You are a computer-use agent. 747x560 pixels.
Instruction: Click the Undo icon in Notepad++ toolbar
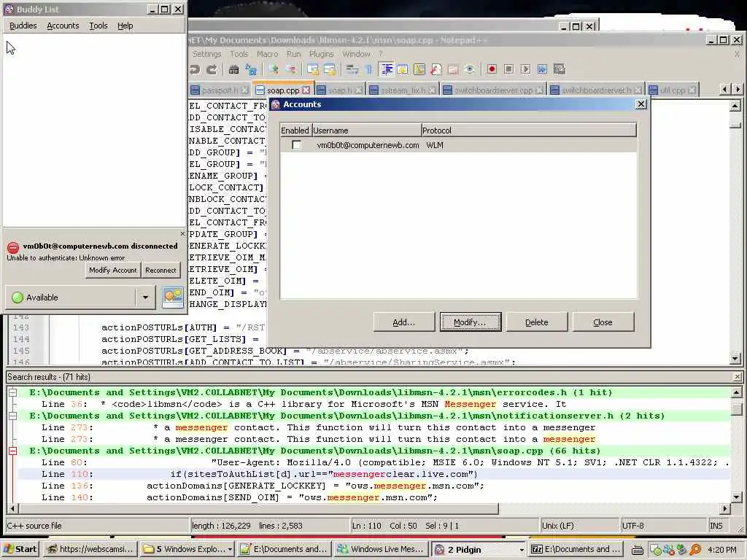pos(194,69)
